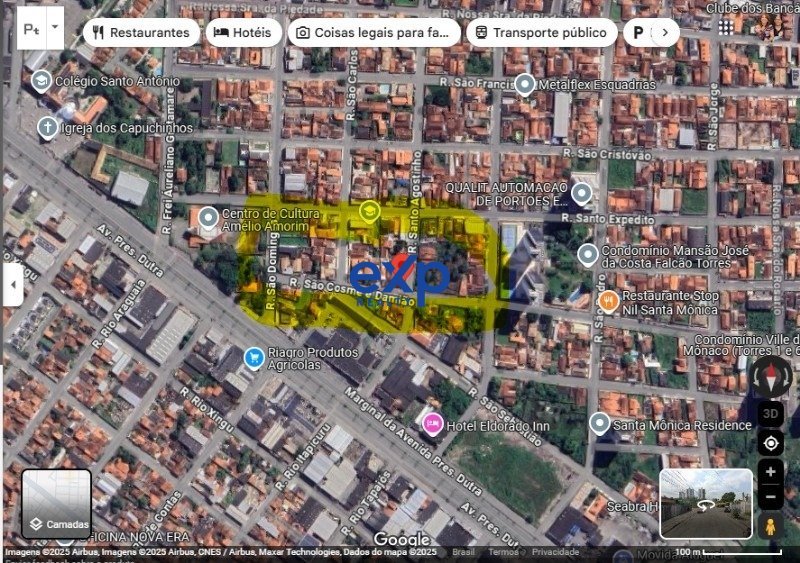The height and width of the screenshot is (563, 800).
Task: Click the compass to reset map orientation
Action: (771, 378)
